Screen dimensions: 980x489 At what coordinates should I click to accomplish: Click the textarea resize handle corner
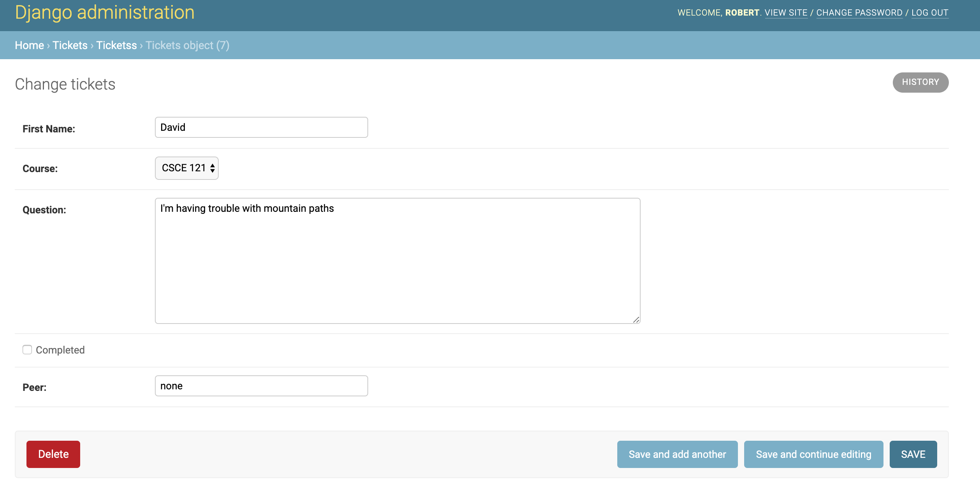click(x=636, y=320)
